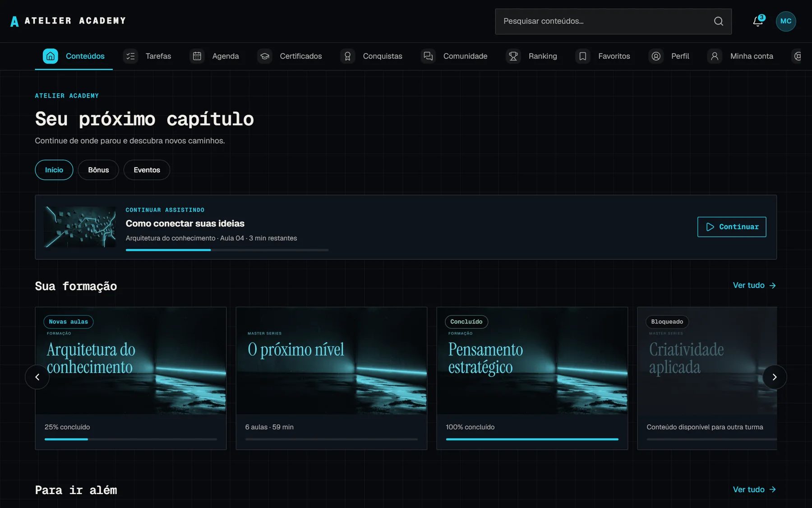Click the 6 aulas · 59 min text
Viewport: 812px width, 508px height.
[x=269, y=427]
